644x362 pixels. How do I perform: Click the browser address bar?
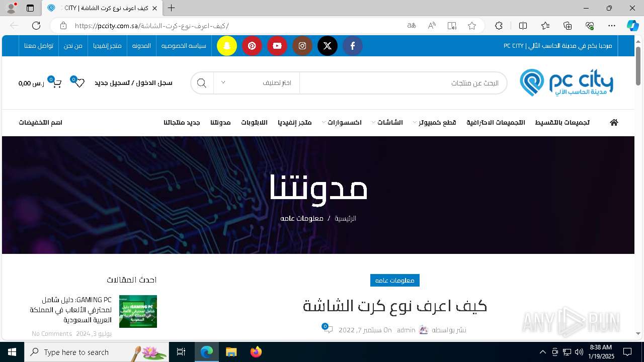pyautogui.click(x=236, y=26)
